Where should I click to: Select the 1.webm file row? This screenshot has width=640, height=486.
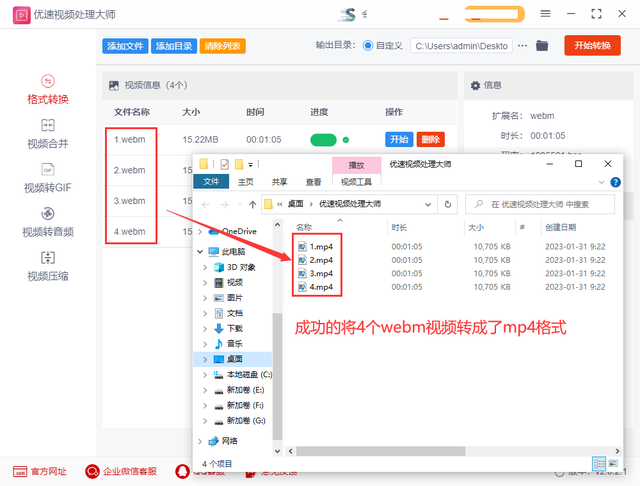(280, 140)
